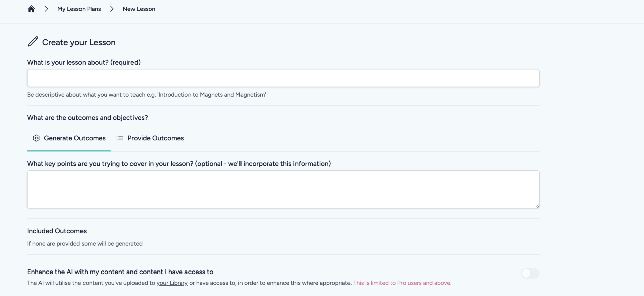Click the 'Included Outcomes' heading
Image resolution: width=644 pixels, height=296 pixels.
coord(57,231)
